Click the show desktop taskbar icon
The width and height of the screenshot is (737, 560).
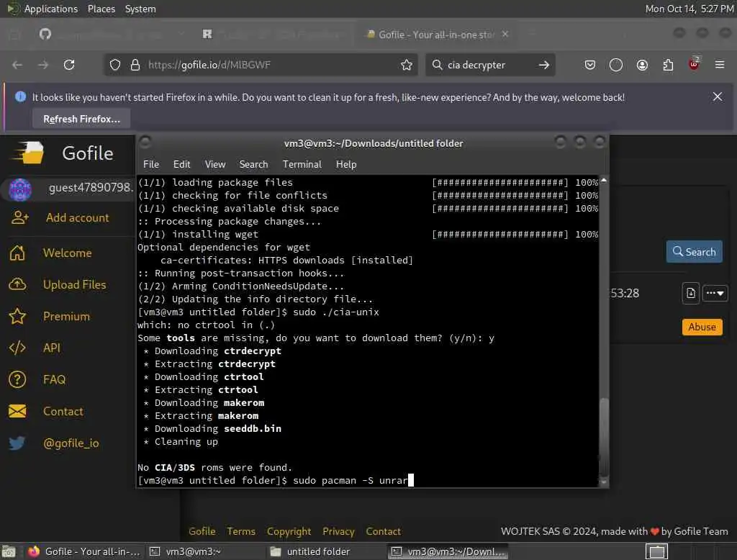(x=9, y=551)
